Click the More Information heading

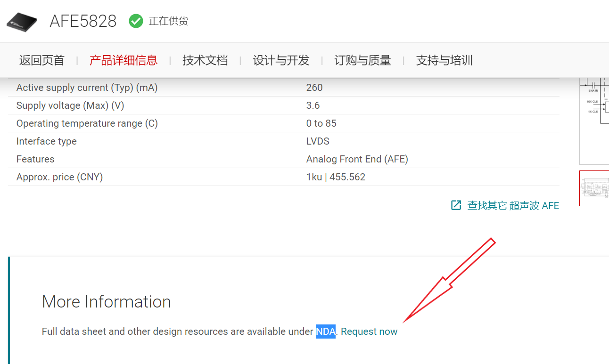107,302
